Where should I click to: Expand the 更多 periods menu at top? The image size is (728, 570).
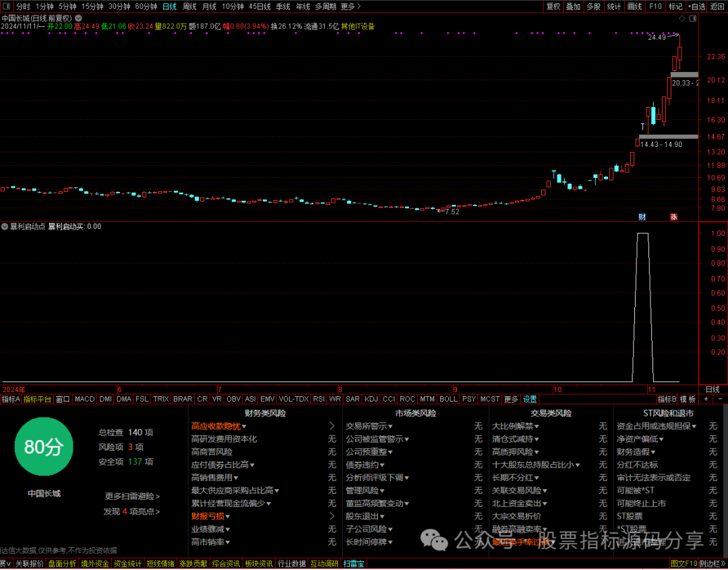coord(351,7)
